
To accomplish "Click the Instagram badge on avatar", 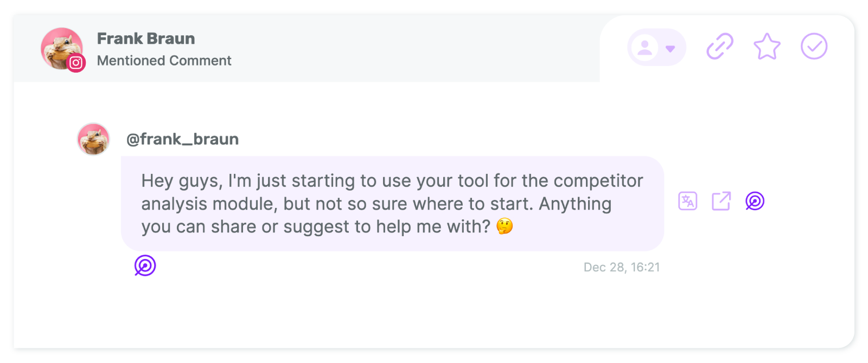I will pyautogui.click(x=76, y=63).
